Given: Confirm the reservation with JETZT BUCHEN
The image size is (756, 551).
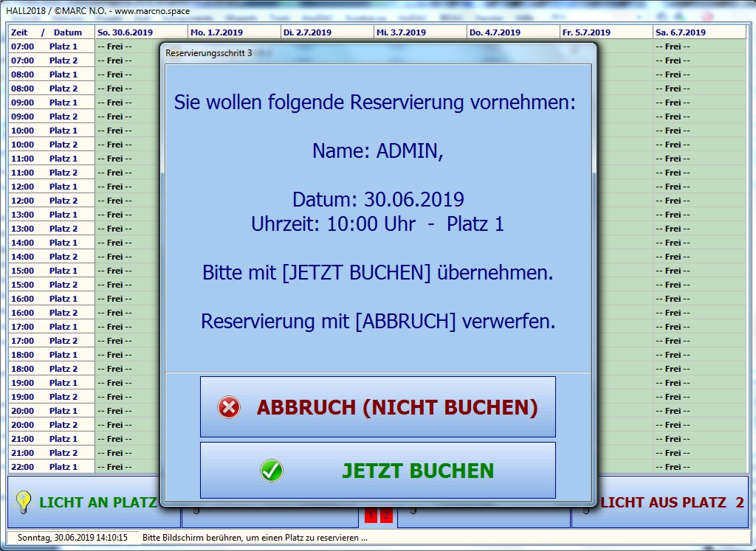Looking at the screenshot, I should tap(377, 471).
